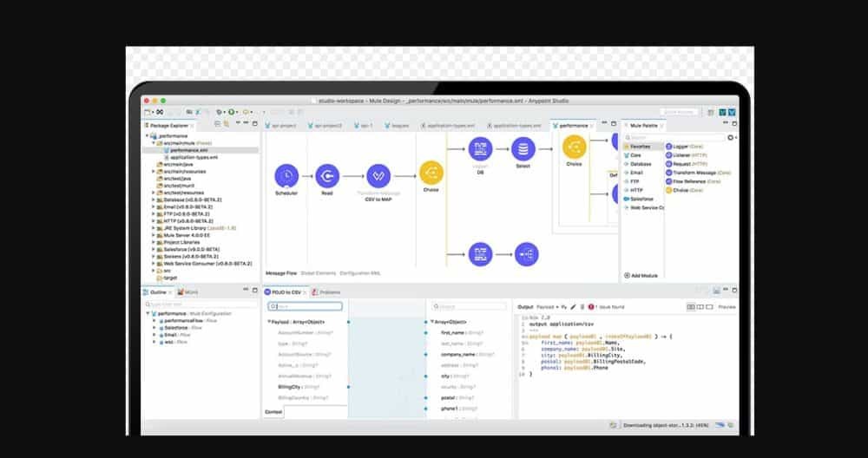Collapse the src/main/mule folder
The image size is (868, 458).
pyautogui.click(x=154, y=143)
